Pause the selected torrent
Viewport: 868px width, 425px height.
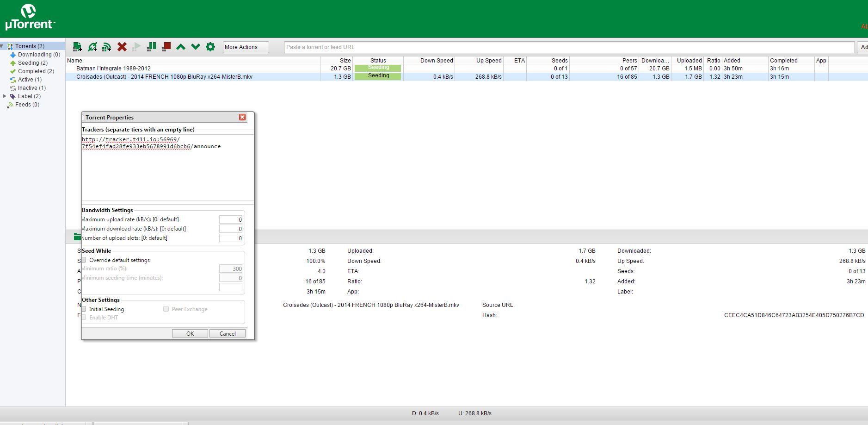click(151, 47)
